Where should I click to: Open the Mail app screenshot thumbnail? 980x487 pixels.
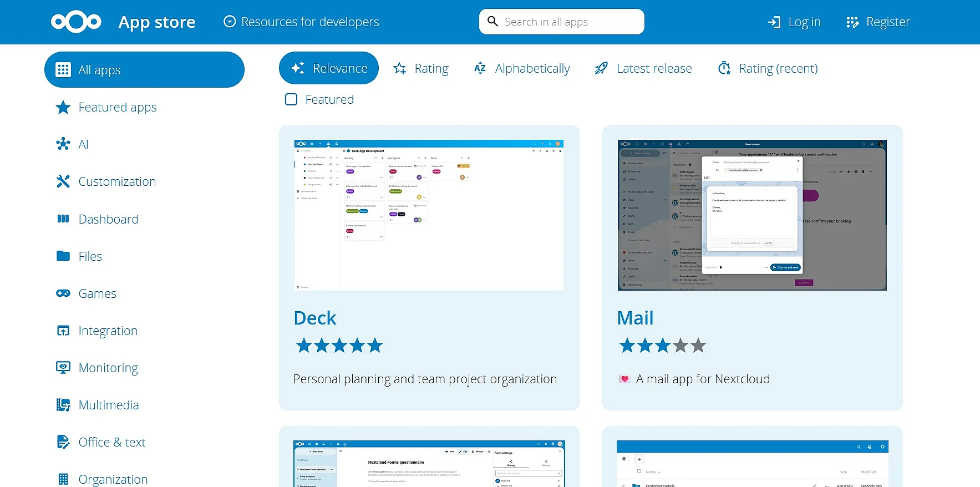click(752, 215)
